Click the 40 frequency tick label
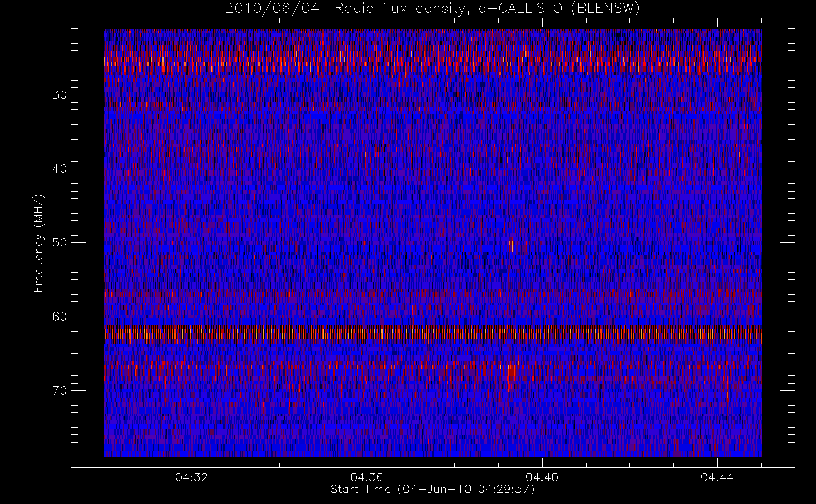Screen dimensions: 816x504 tap(60, 169)
